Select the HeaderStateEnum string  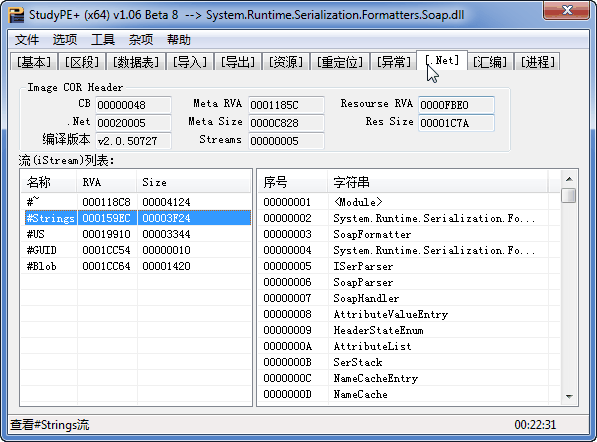409,330
